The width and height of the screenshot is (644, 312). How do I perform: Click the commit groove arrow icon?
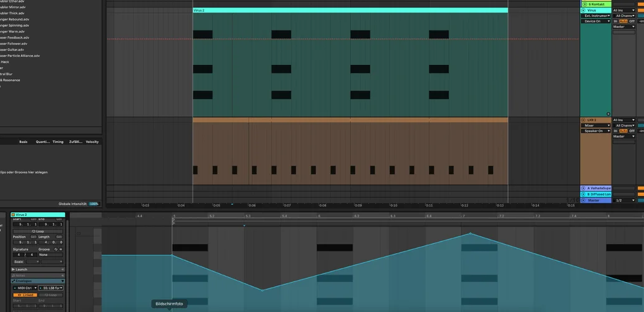pos(61,250)
